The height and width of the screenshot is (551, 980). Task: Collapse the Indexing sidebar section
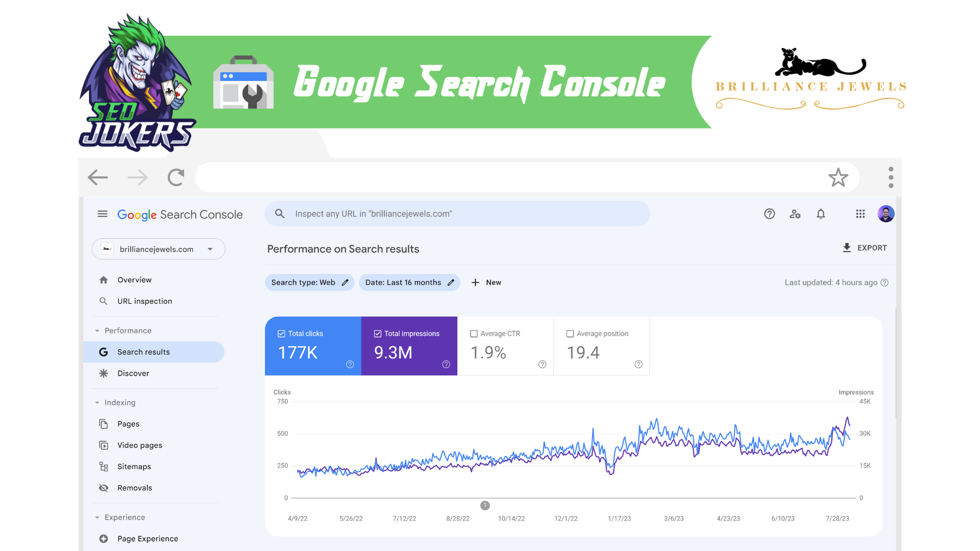click(97, 403)
